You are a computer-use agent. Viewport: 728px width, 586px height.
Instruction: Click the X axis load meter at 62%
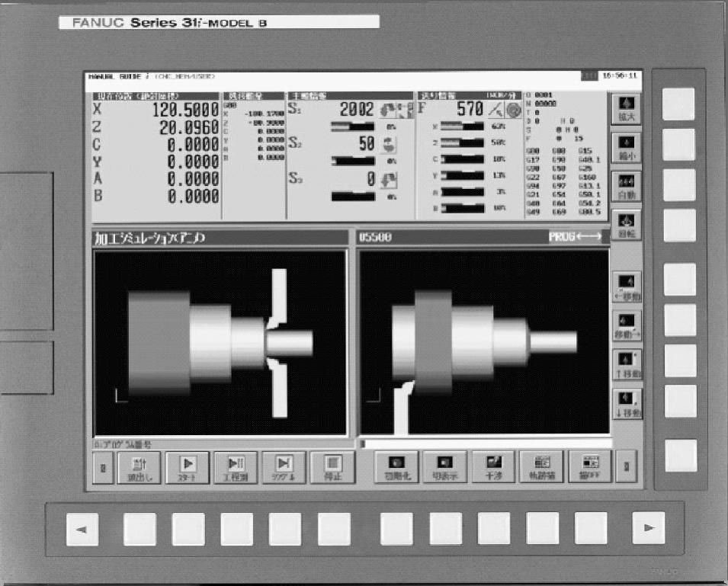(x=462, y=126)
